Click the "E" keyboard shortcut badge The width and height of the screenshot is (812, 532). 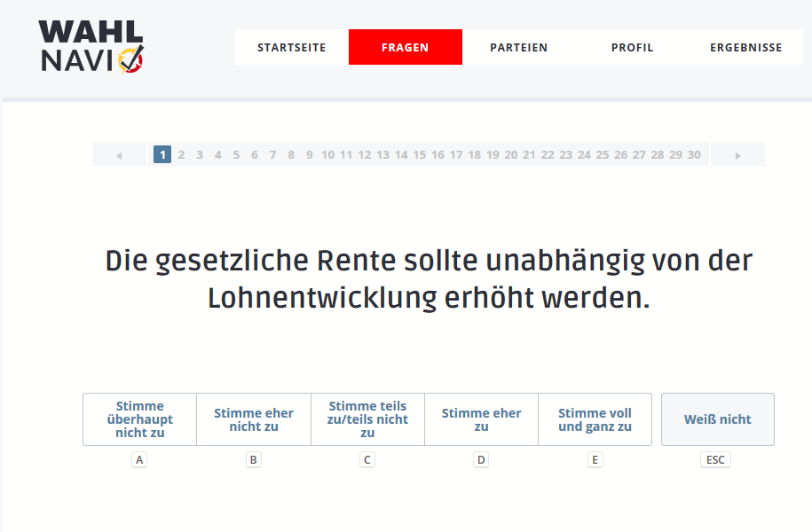tap(595, 460)
